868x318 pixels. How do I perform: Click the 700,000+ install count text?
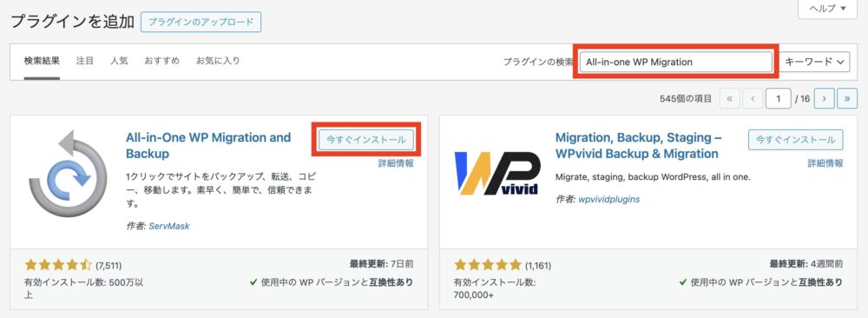[474, 295]
